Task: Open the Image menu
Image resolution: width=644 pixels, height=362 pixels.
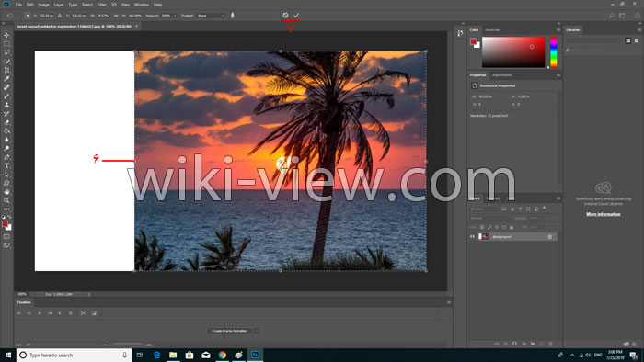Action: 43,5
